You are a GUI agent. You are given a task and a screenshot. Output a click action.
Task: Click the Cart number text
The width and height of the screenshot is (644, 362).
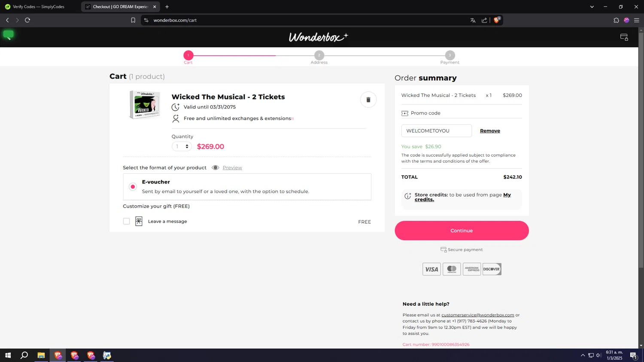click(x=436, y=344)
